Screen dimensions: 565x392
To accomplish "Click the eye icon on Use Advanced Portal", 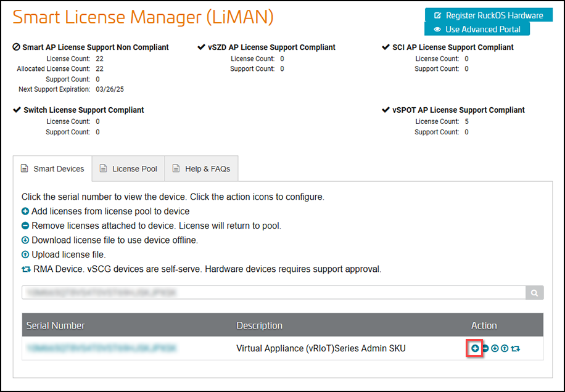I will pos(437,30).
